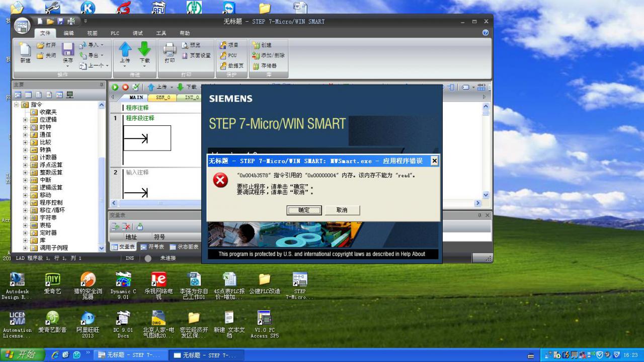Click the 输入注释 text in network 2
Viewport: 644px width, 362px height.
[137, 172]
